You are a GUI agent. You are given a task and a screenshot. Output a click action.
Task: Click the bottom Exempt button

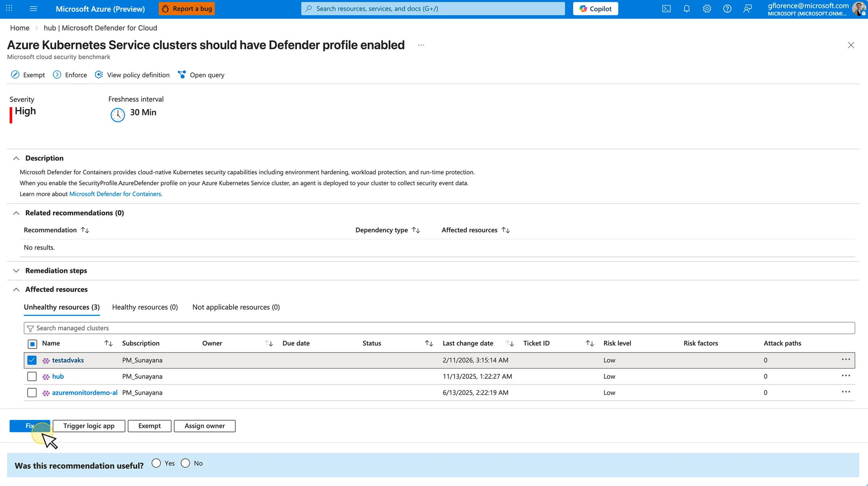(150, 426)
